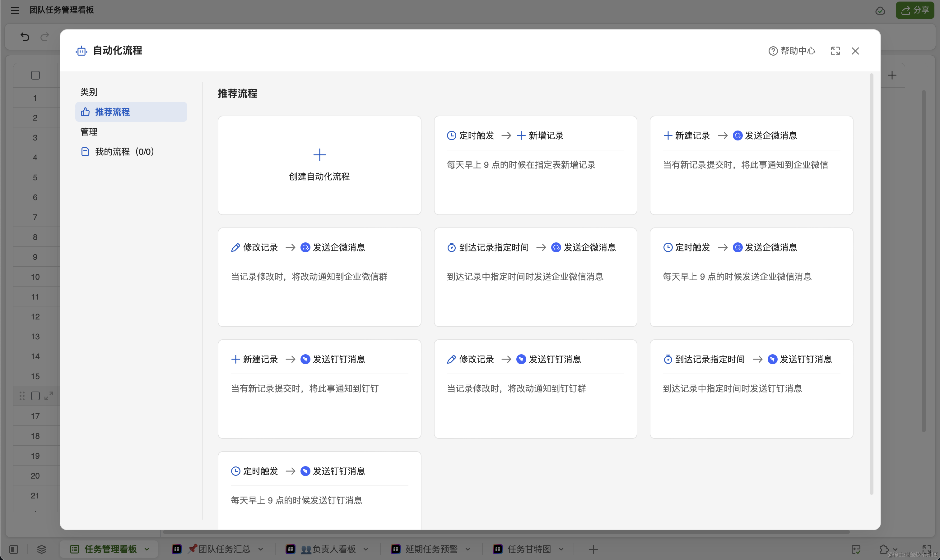Screen dimensions: 940x560
Task: Click the 创建自动化流程 card
Action: click(319, 165)
